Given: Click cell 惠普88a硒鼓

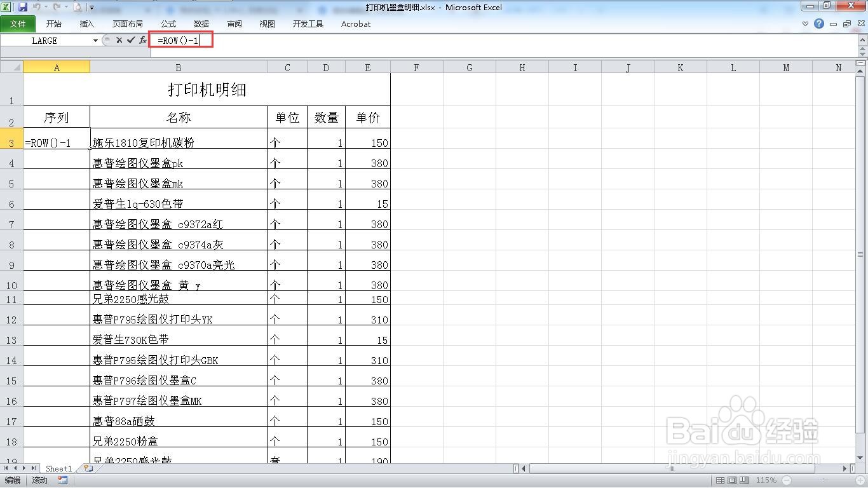Looking at the screenshot, I should pyautogui.click(x=179, y=417).
